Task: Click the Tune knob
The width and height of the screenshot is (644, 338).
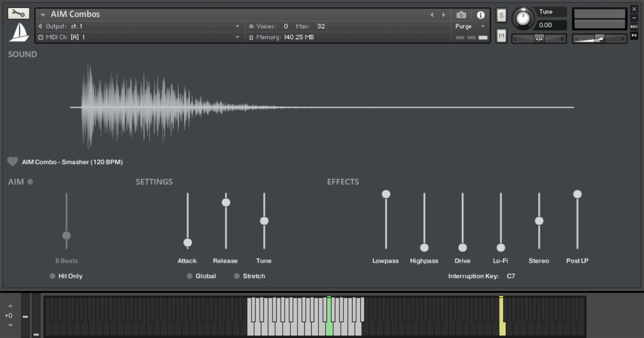Action: (523, 18)
